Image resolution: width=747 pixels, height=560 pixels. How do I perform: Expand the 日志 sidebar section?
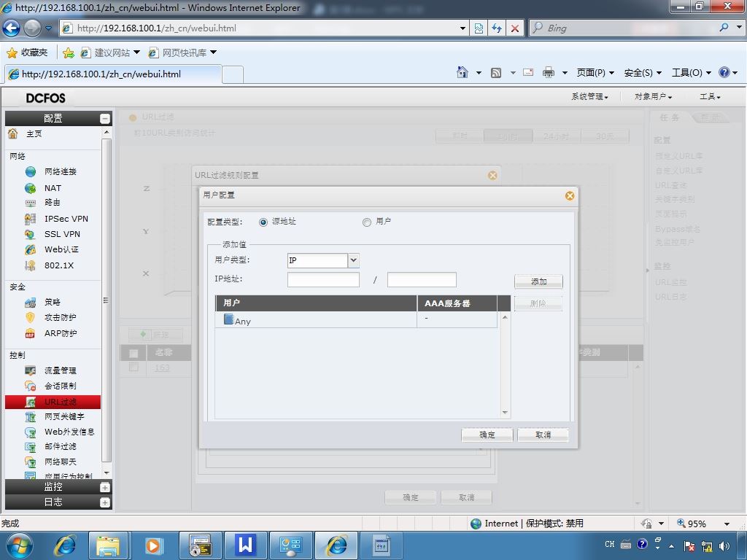click(105, 502)
